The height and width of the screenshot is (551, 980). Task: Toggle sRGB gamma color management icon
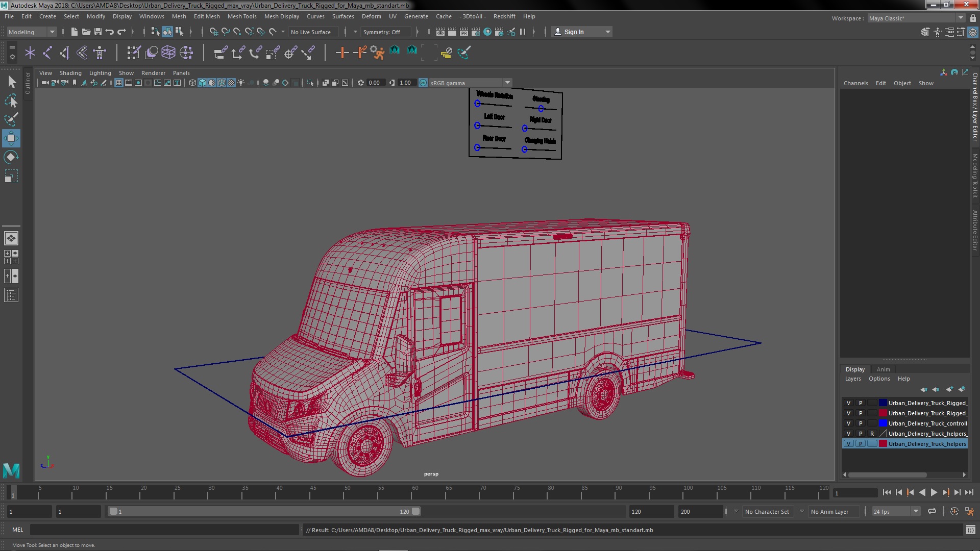(x=423, y=83)
